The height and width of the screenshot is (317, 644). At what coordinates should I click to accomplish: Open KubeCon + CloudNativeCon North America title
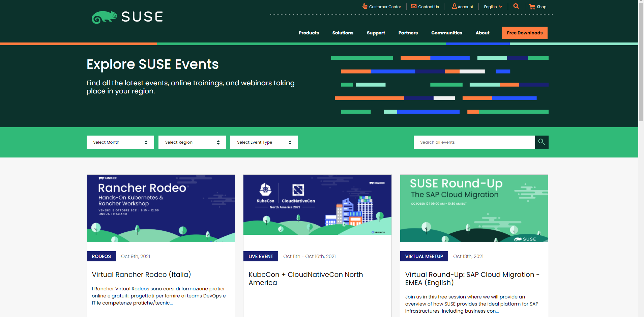(x=305, y=279)
